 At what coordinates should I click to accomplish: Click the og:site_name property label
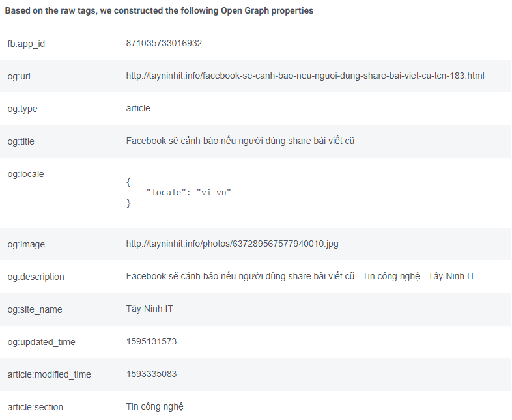[x=35, y=309]
